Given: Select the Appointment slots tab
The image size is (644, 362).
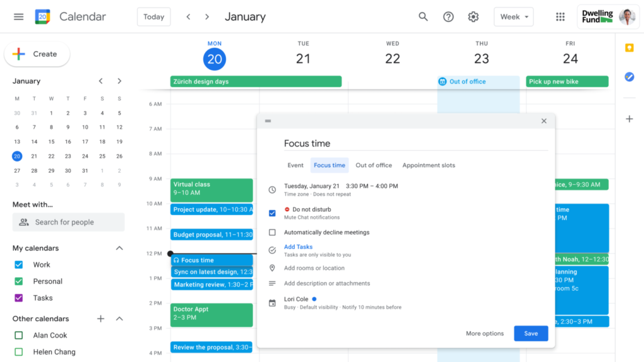Looking at the screenshot, I should coord(428,165).
